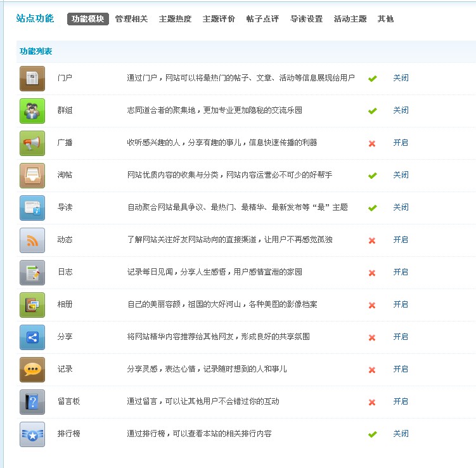Enable 相册 via its 开启 link
Viewport: 476px width, 468px height.
click(x=401, y=304)
